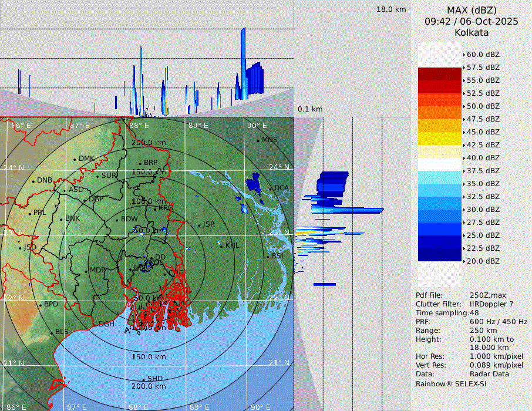Click the Kolkata radar name label
532x411 pixels.
[471, 32]
